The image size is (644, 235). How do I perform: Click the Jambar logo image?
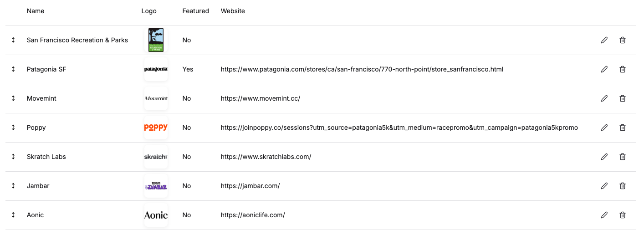[156, 186]
